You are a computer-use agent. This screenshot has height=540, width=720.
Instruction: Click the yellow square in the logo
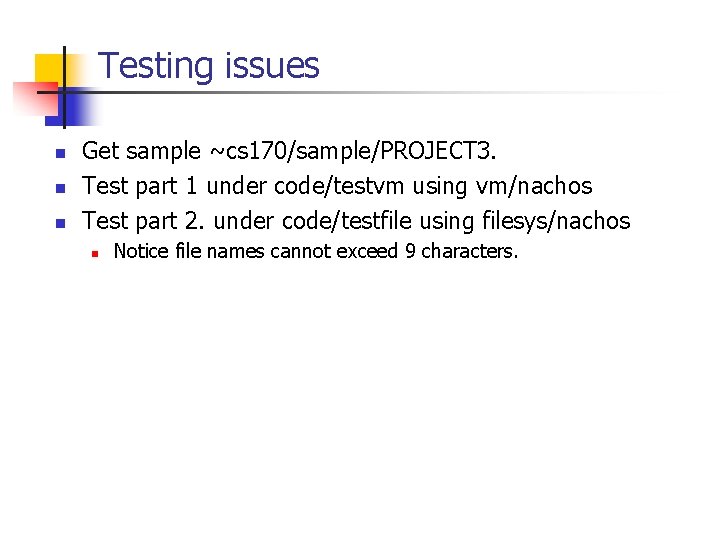(51, 69)
